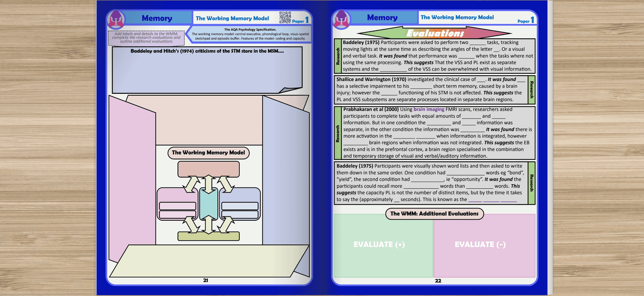Viewport: 644px width, 296px height.
Task: Click "The Working Memory Model" label inside the diagram
Action: click(x=209, y=152)
